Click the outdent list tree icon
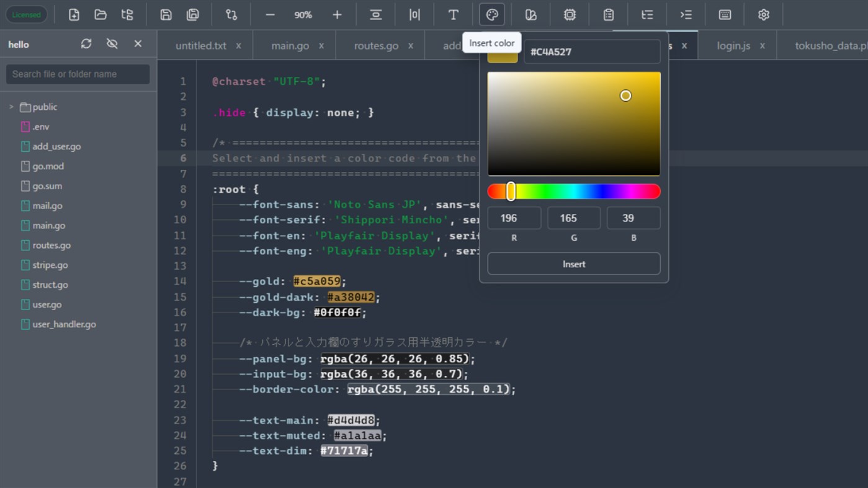The image size is (868, 488). click(x=647, y=15)
